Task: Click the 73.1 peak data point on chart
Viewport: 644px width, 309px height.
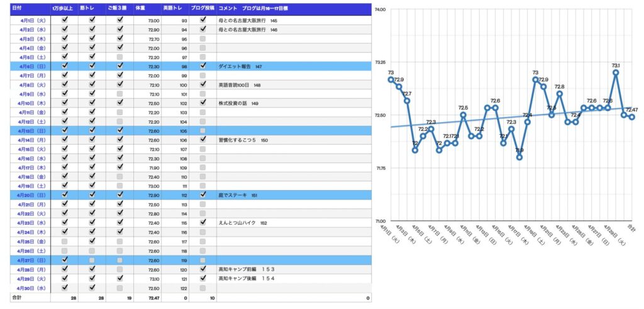Action: (616, 72)
